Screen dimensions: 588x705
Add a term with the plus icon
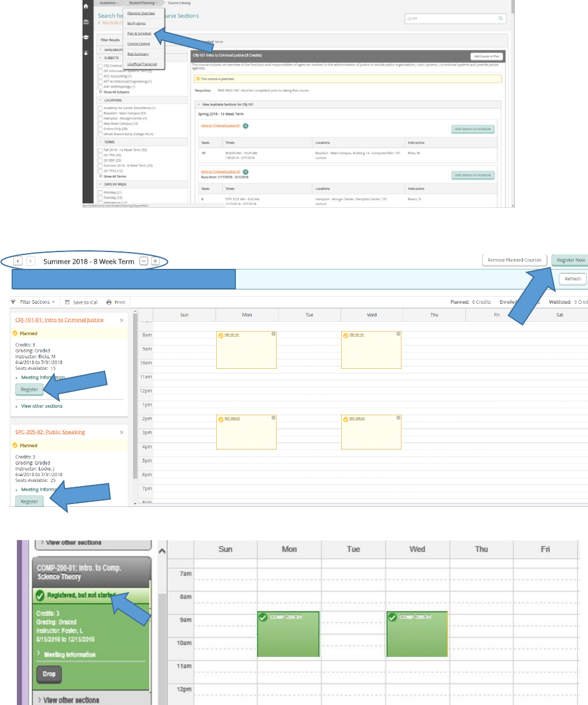(155, 261)
